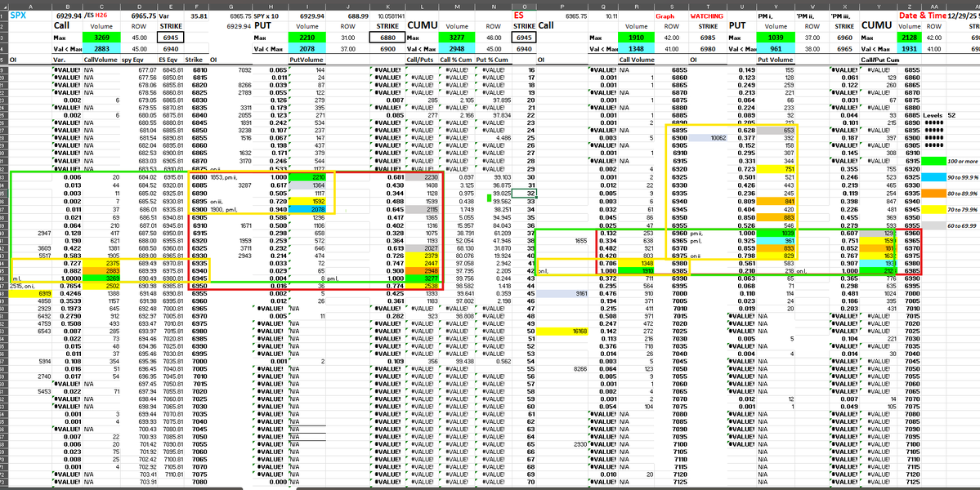Select column A header
Viewport: 980px width, 490px height.
tap(30, 5)
